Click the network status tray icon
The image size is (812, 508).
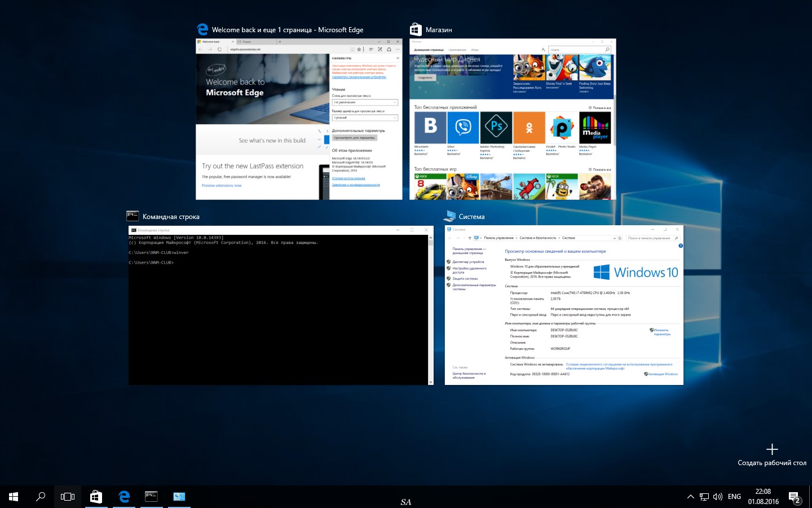pyautogui.click(x=704, y=497)
